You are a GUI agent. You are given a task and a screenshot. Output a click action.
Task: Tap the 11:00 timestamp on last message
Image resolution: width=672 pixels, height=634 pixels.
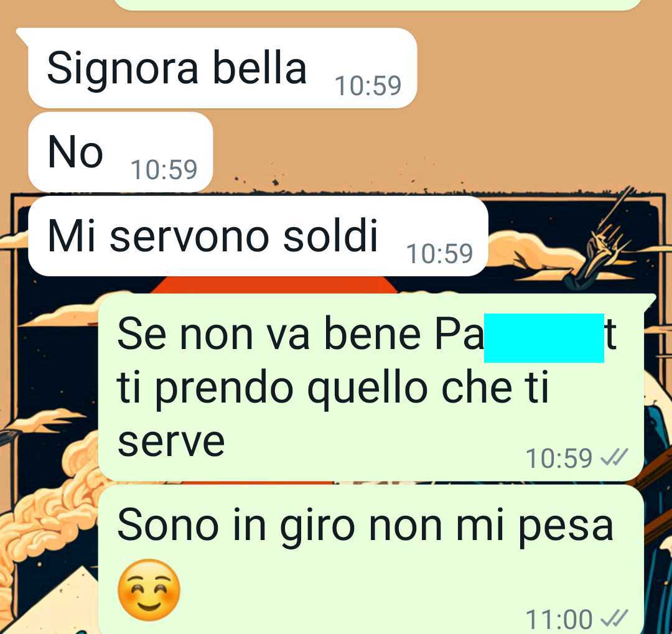558,619
